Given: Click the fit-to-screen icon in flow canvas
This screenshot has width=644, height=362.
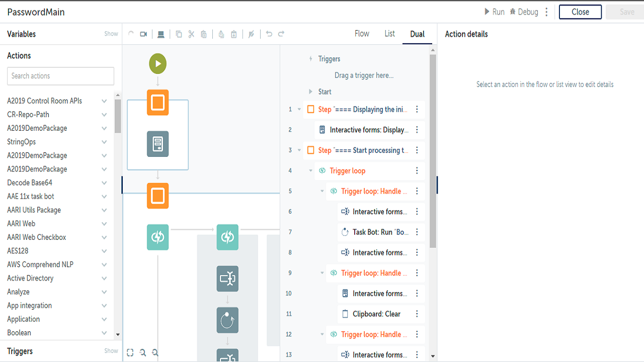Looking at the screenshot, I should coord(130,352).
